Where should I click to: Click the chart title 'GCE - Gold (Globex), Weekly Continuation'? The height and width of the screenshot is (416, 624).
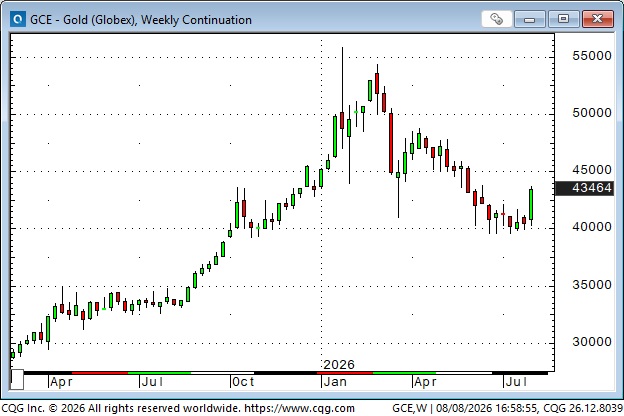coord(141,20)
